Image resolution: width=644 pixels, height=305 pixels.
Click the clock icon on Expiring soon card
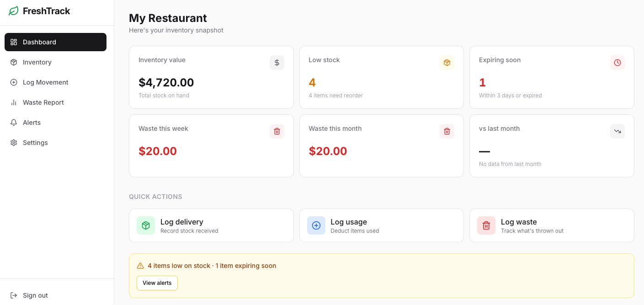[617, 63]
